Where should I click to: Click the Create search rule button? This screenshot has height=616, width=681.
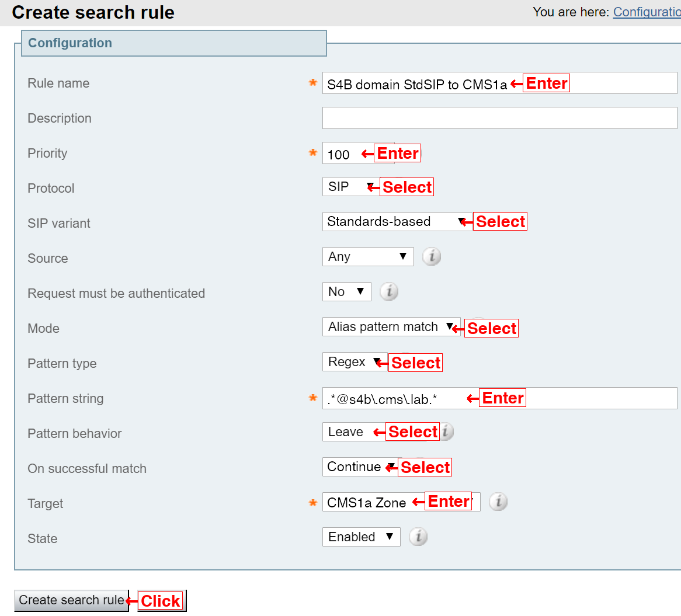click(72, 600)
